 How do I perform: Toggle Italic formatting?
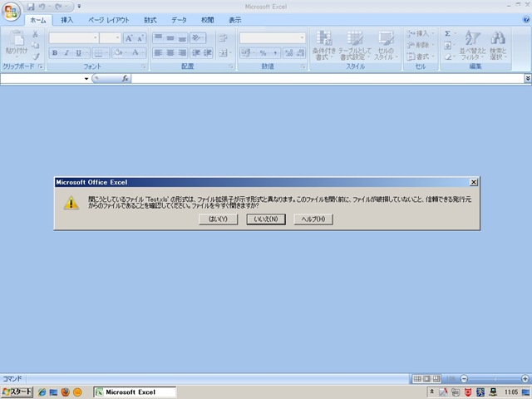point(66,53)
